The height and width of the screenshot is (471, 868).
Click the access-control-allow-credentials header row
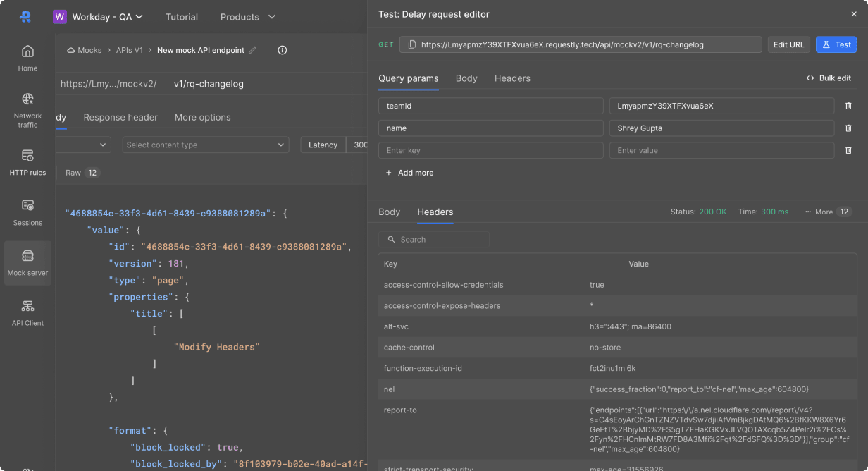click(x=617, y=285)
